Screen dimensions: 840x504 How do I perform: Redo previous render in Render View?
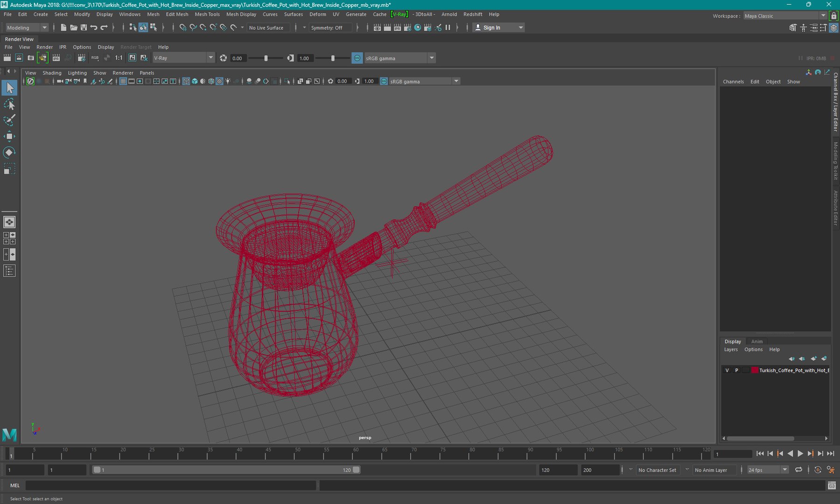[7, 58]
